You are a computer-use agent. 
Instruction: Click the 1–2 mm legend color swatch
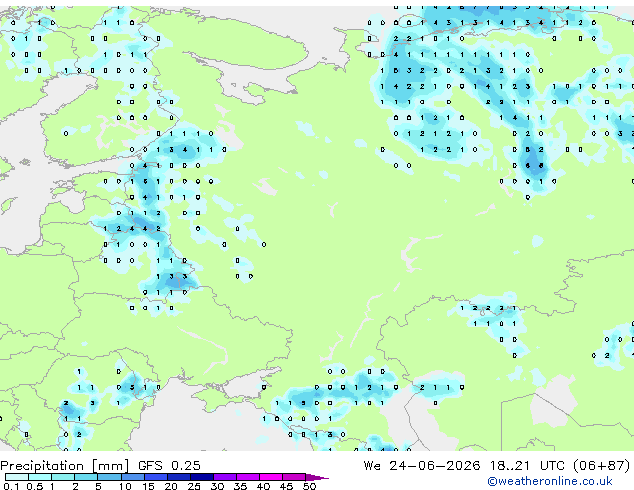63,477
